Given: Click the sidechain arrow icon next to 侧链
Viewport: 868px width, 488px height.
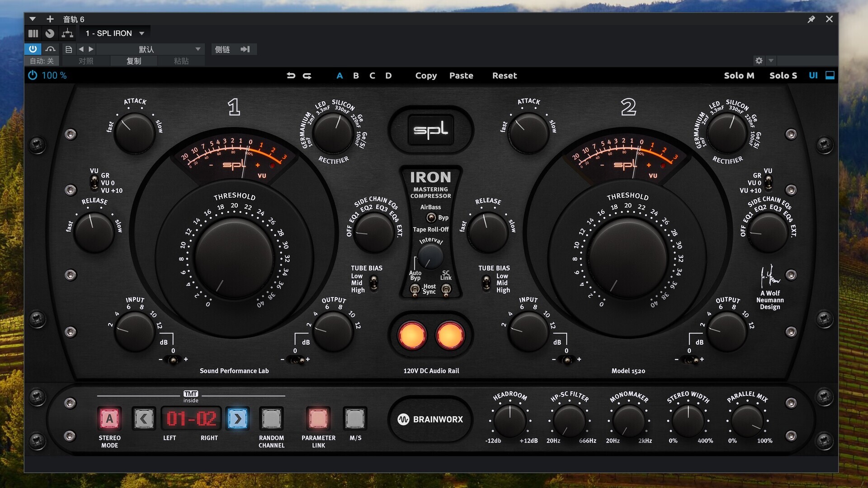Looking at the screenshot, I should click(245, 49).
